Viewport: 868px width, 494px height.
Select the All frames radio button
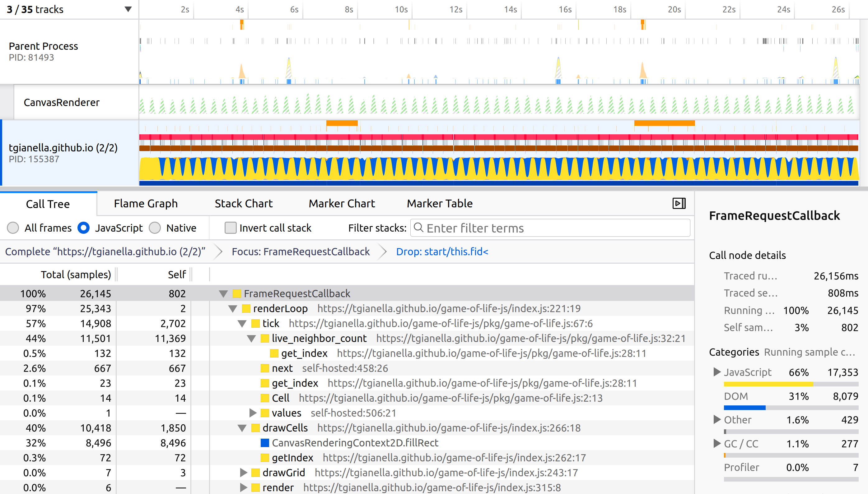pos(13,228)
